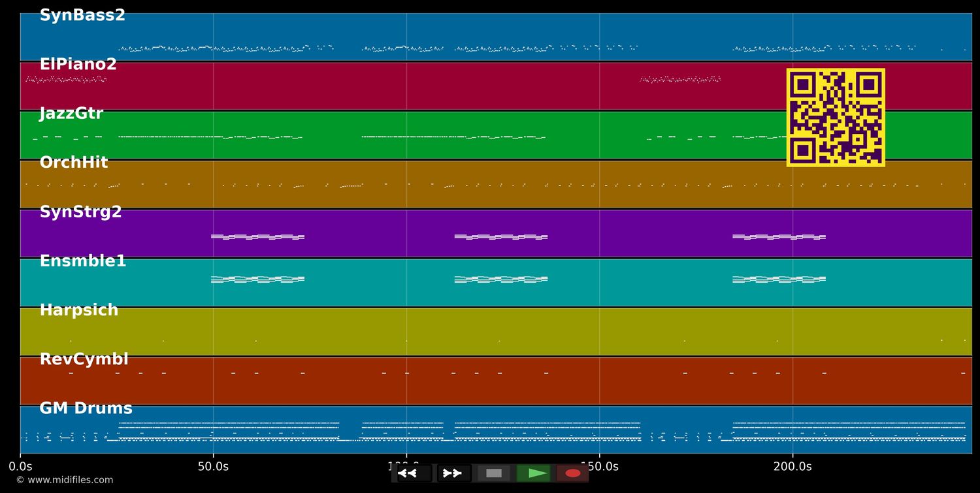The height and width of the screenshot is (493, 980).
Task: Select the OrchHit track label
Action: tap(73, 163)
